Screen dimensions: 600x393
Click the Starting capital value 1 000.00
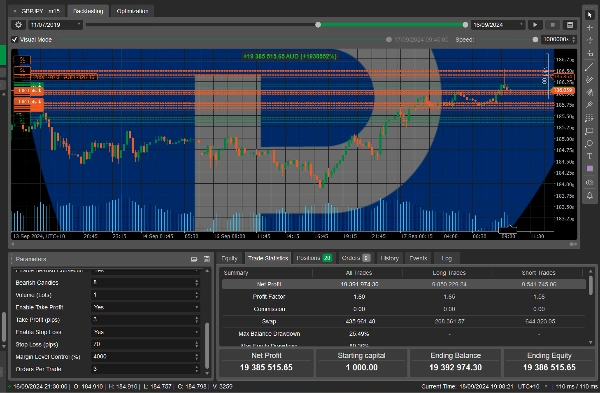[x=361, y=367]
